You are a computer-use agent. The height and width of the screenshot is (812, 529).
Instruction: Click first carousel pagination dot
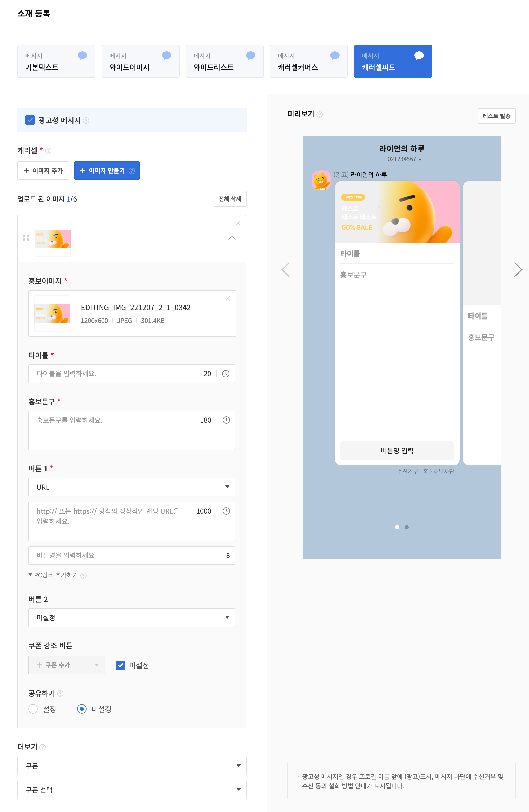point(397,528)
